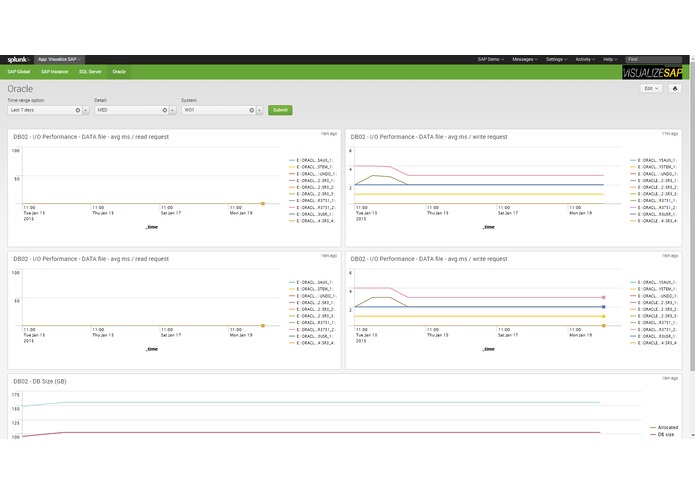Screen dimensions: 695x494
Task: Click the DB02 - DB Size (GB) panel title
Action: (40, 381)
